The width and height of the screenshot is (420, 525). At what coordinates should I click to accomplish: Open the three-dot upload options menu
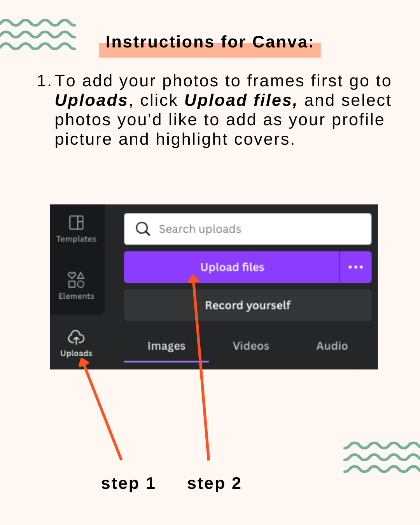click(355, 267)
